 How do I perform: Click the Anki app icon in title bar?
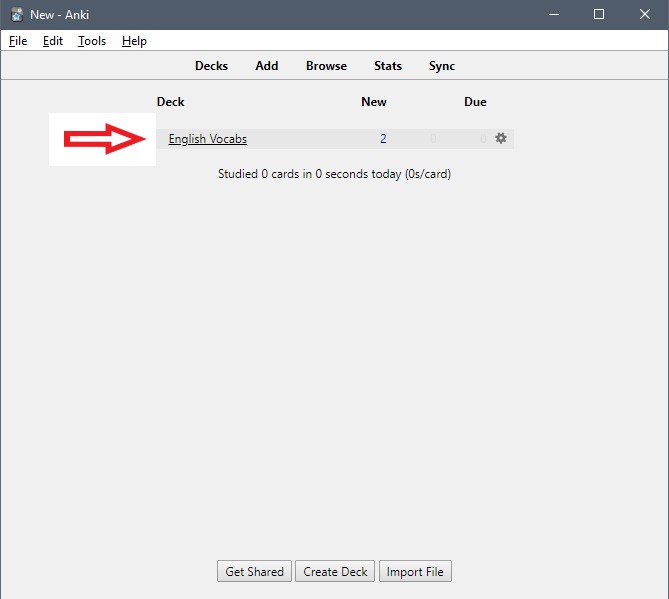click(x=17, y=15)
